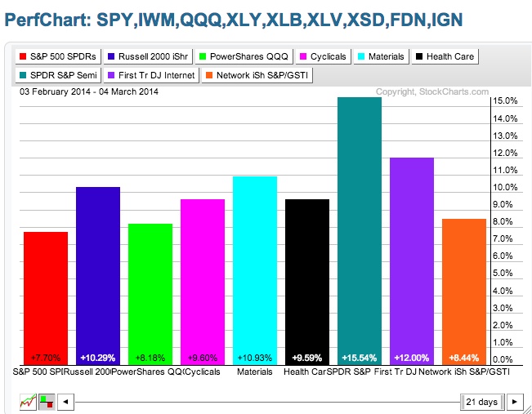This screenshot has width=532, height=414.
Task: Click the Network iSh S&P/GSTI x-axis label
Action: point(464,372)
